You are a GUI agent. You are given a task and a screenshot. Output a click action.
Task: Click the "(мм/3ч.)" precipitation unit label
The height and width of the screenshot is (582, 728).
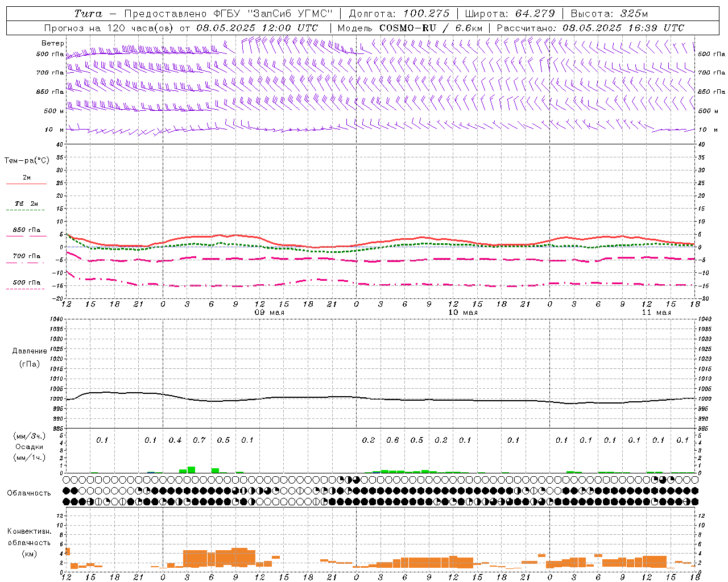29,436
